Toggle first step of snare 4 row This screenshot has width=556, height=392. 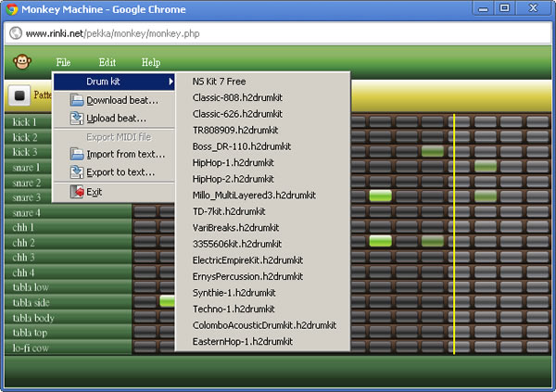[x=145, y=212]
